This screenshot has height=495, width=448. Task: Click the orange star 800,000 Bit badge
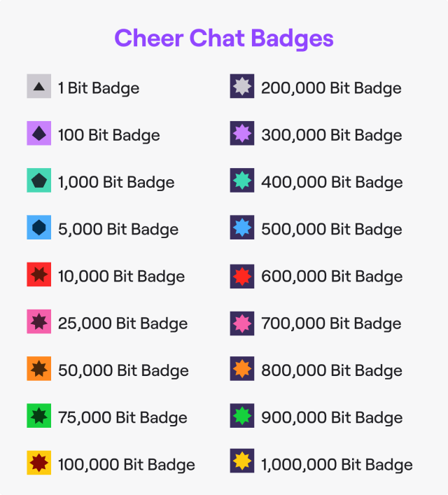click(x=241, y=369)
